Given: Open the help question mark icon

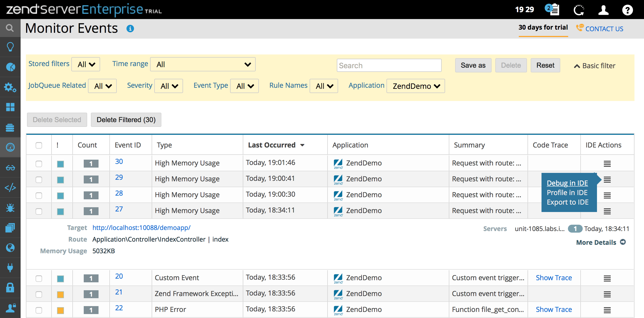Looking at the screenshot, I should click(x=627, y=10).
